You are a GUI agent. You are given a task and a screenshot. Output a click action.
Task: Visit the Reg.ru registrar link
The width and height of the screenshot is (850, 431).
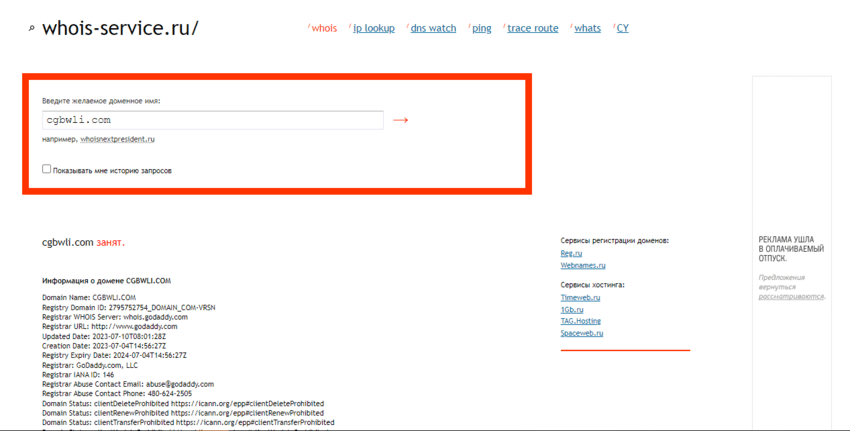point(571,254)
